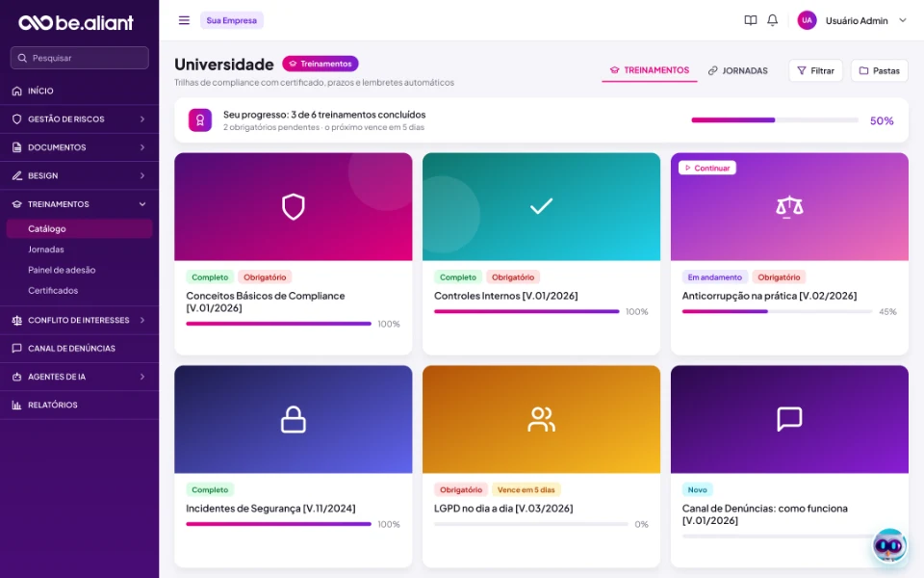The width and height of the screenshot is (924, 578).
Task: Focus the Pesquisar search field
Action: (x=80, y=58)
